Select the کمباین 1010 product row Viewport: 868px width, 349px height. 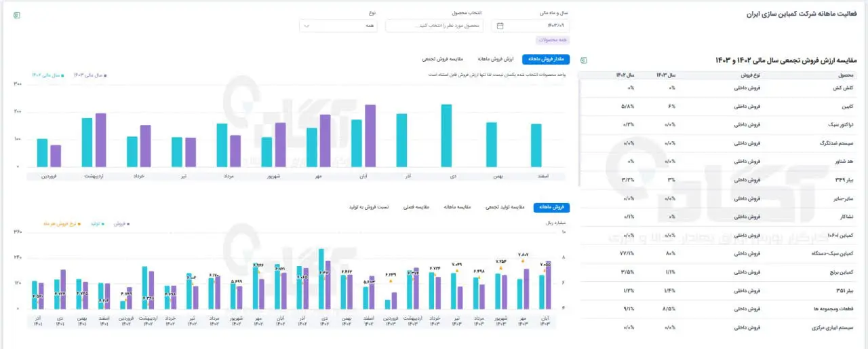pos(719,236)
